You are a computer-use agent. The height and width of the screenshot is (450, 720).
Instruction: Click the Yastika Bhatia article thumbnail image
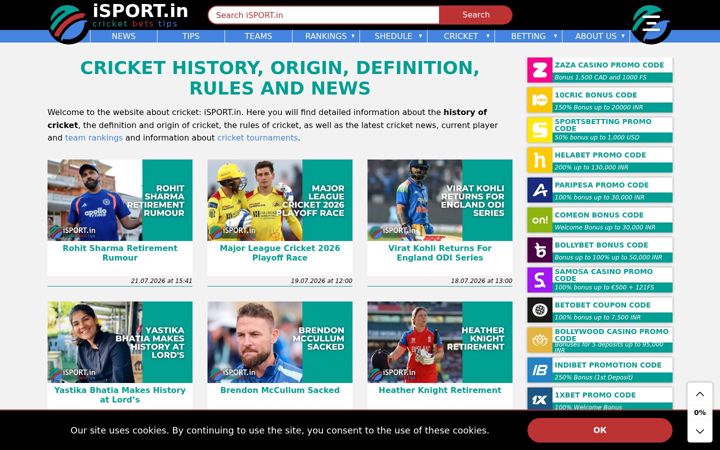120,342
